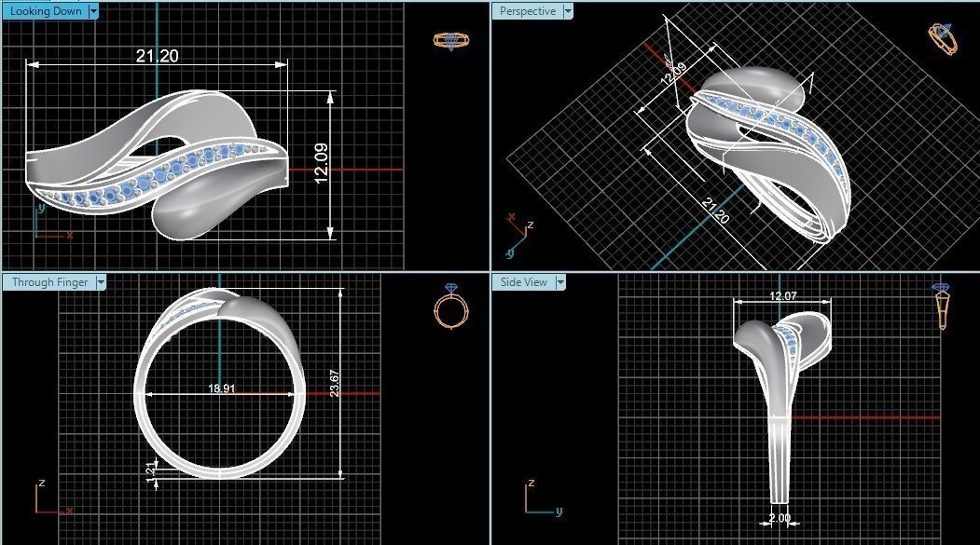This screenshot has width=980, height=545.
Task: Open the Through Finger viewport dropdown arrow
Action: (101, 282)
